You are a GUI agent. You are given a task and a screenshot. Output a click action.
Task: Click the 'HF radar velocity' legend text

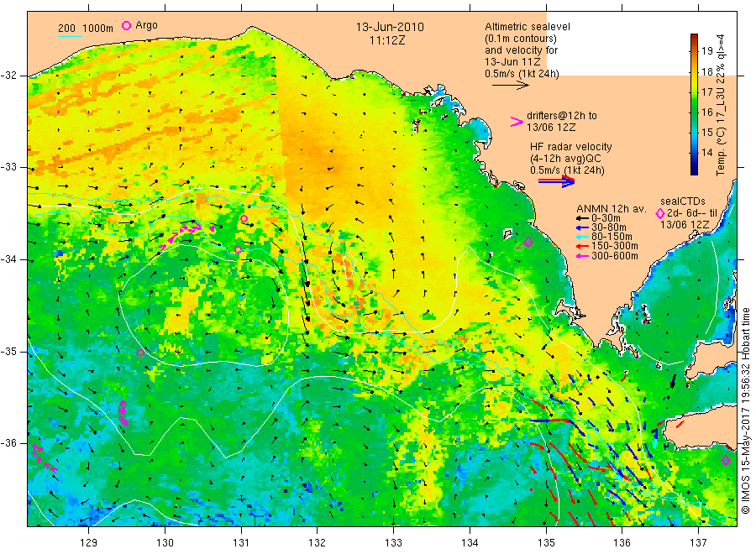pos(571,146)
